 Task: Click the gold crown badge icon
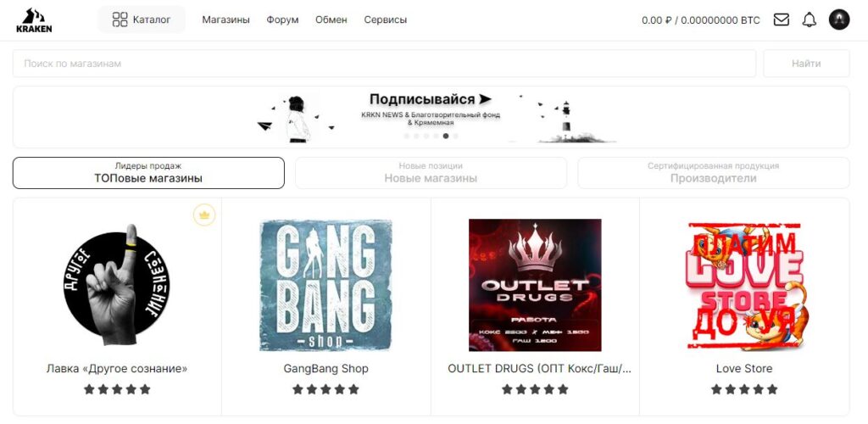pyautogui.click(x=204, y=215)
